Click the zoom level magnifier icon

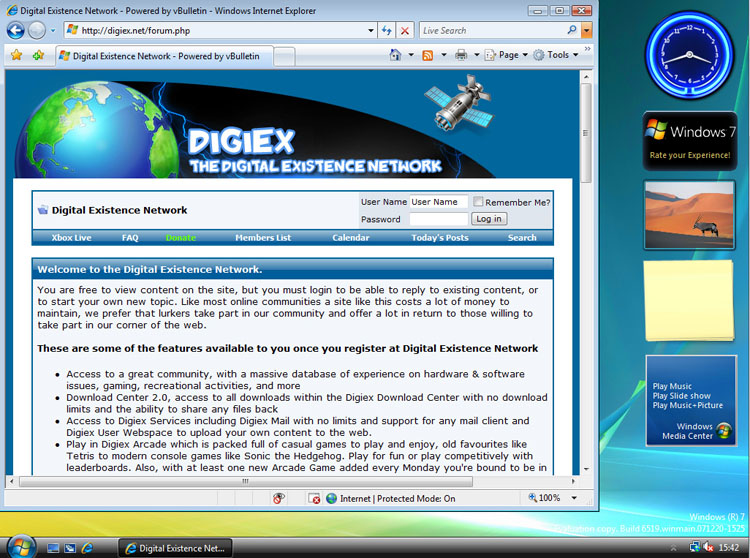coord(532,498)
